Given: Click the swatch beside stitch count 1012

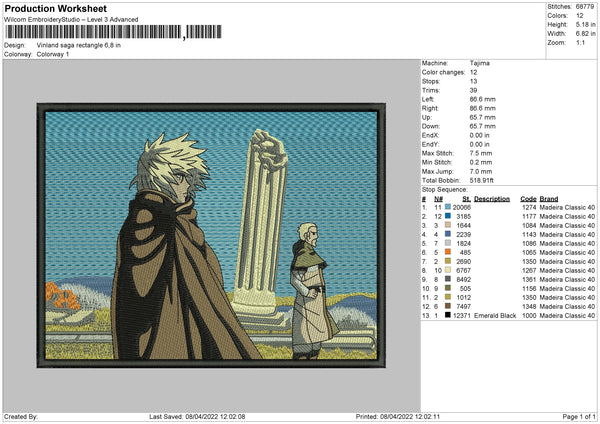Looking at the screenshot, I should pyautogui.click(x=448, y=297).
